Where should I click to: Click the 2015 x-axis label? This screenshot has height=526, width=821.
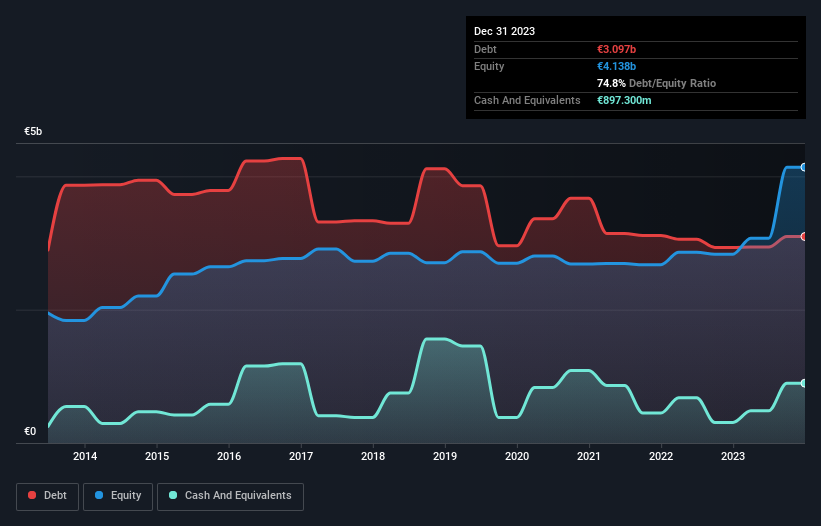click(157, 456)
